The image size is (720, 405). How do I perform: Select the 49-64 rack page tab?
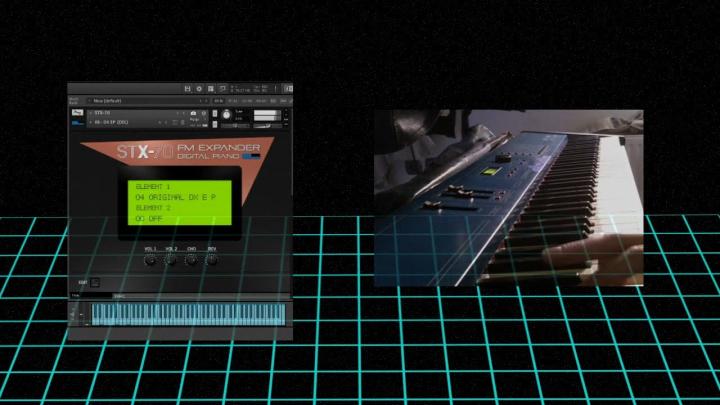261,101
